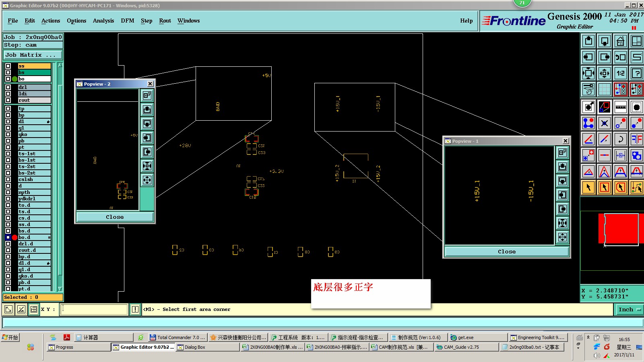
Task: Toggle the grid display icon
Action: pos(605,89)
